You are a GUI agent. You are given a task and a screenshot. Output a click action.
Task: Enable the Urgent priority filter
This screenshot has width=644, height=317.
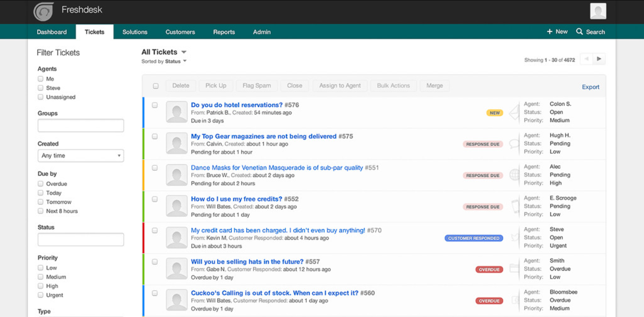[x=40, y=295]
